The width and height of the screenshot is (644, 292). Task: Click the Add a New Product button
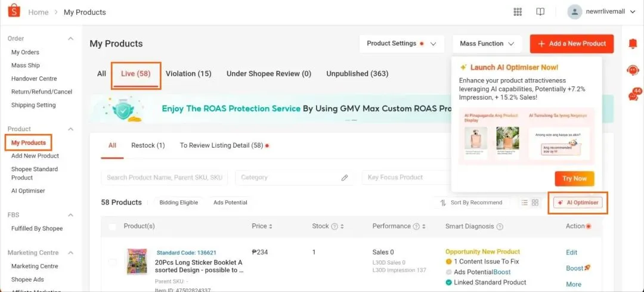pyautogui.click(x=571, y=44)
